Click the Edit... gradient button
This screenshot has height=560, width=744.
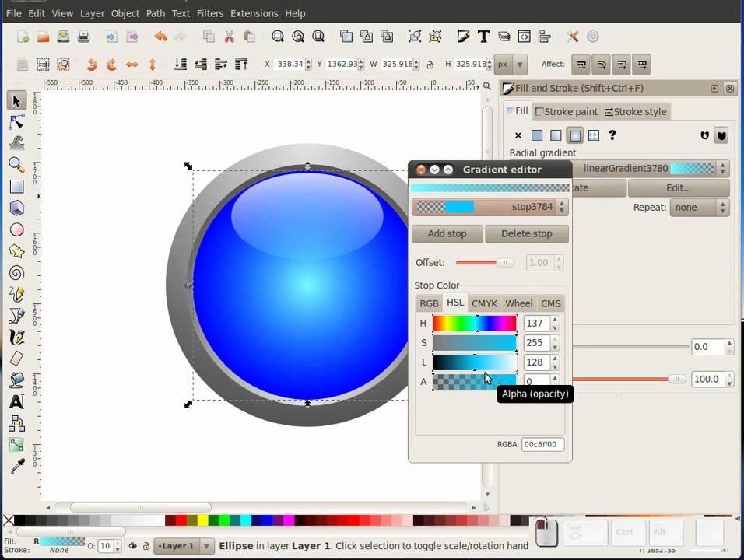tap(679, 187)
